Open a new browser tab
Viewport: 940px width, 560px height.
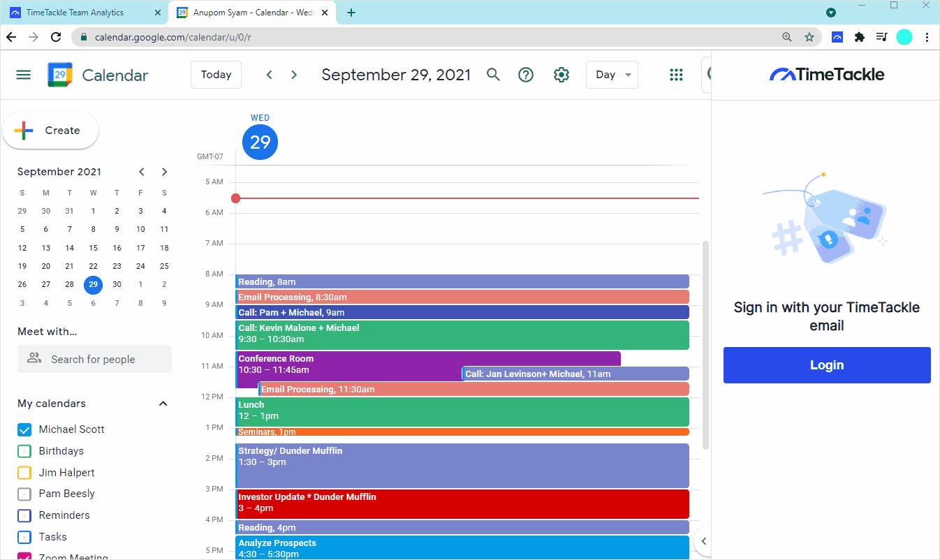tap(351, 13)
